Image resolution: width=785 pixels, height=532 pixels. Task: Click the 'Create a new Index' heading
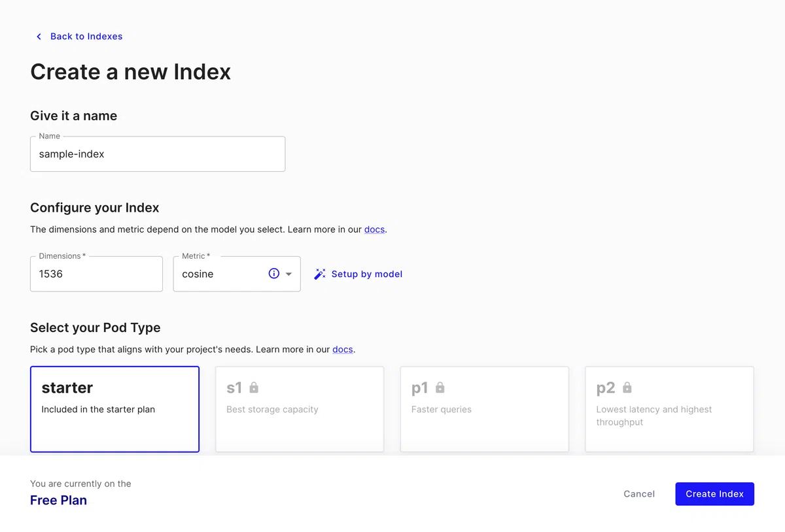131,72
